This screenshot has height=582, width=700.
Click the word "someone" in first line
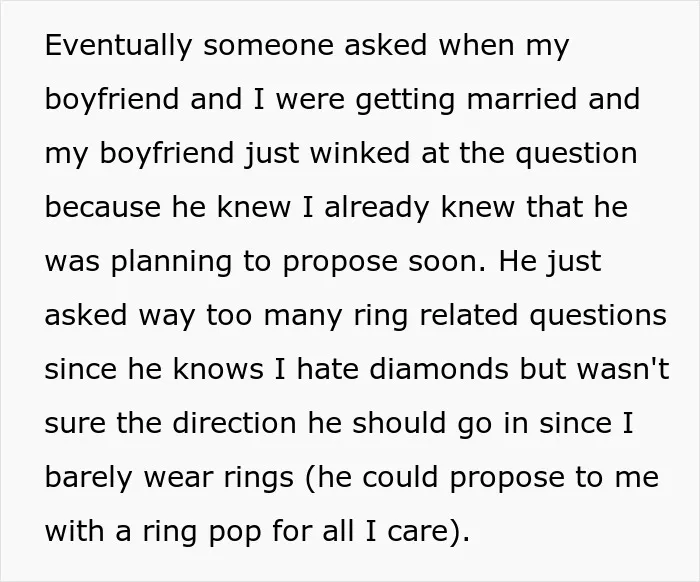(268, 46)
